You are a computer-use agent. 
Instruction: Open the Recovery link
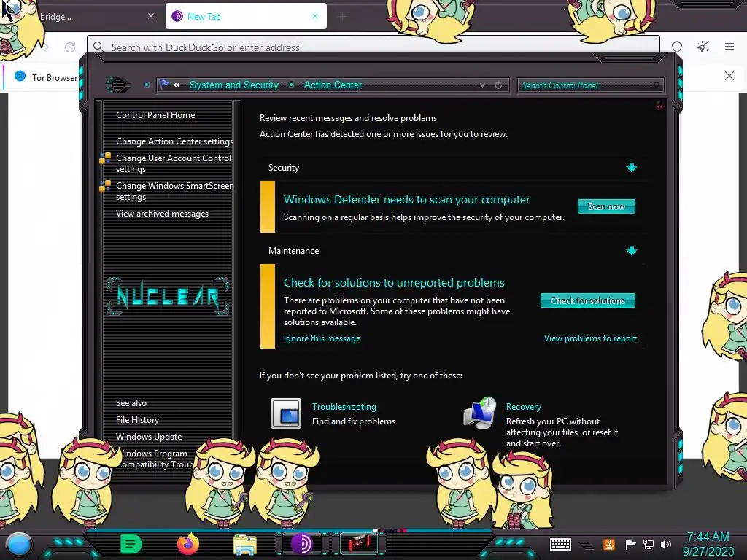pos(524,407)
